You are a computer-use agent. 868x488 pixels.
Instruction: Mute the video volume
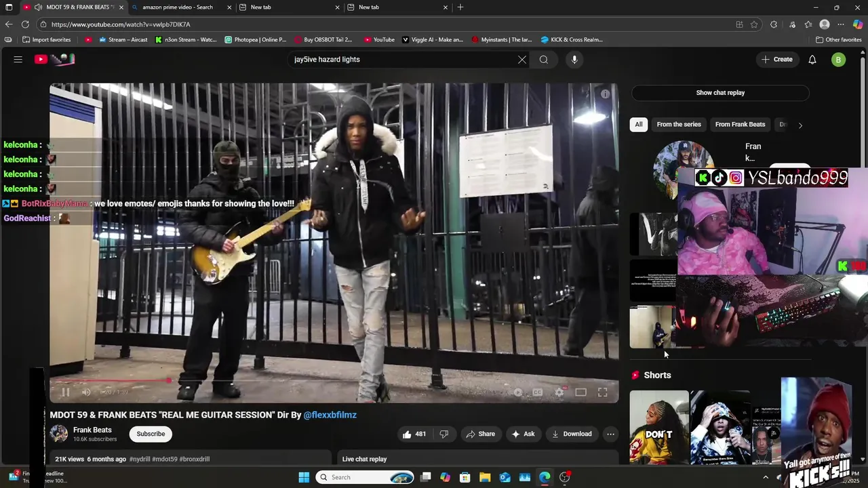pos(86,392)
